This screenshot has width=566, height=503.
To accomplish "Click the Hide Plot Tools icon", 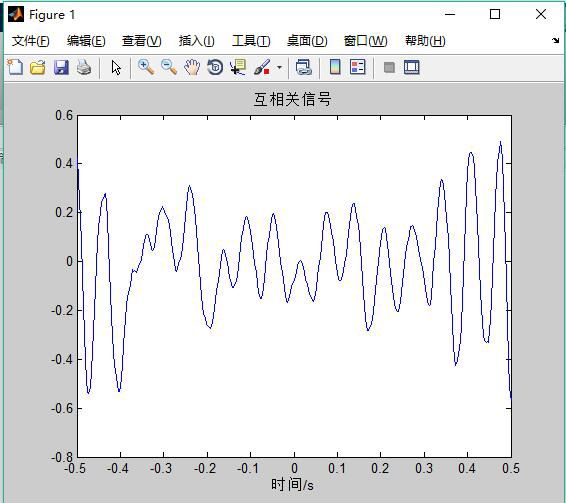I will tap(389, 68).
